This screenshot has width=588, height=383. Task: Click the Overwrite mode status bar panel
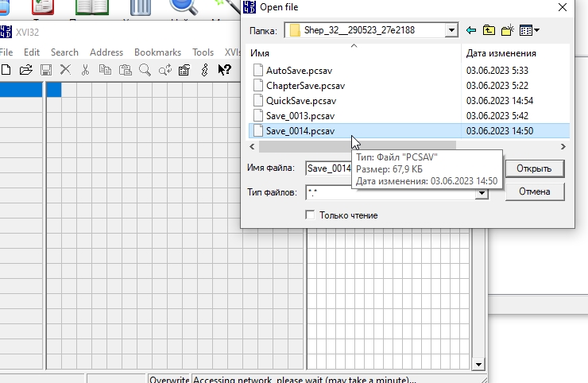(168, 378)
